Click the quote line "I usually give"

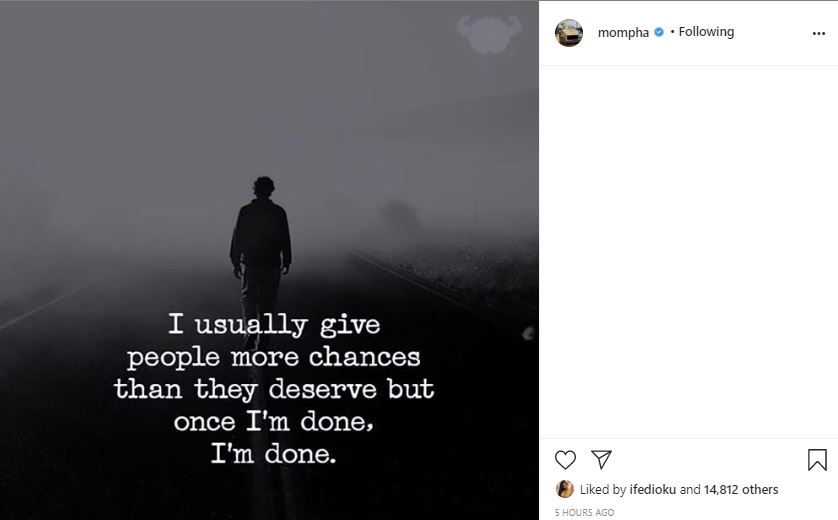tap(274, 324)
